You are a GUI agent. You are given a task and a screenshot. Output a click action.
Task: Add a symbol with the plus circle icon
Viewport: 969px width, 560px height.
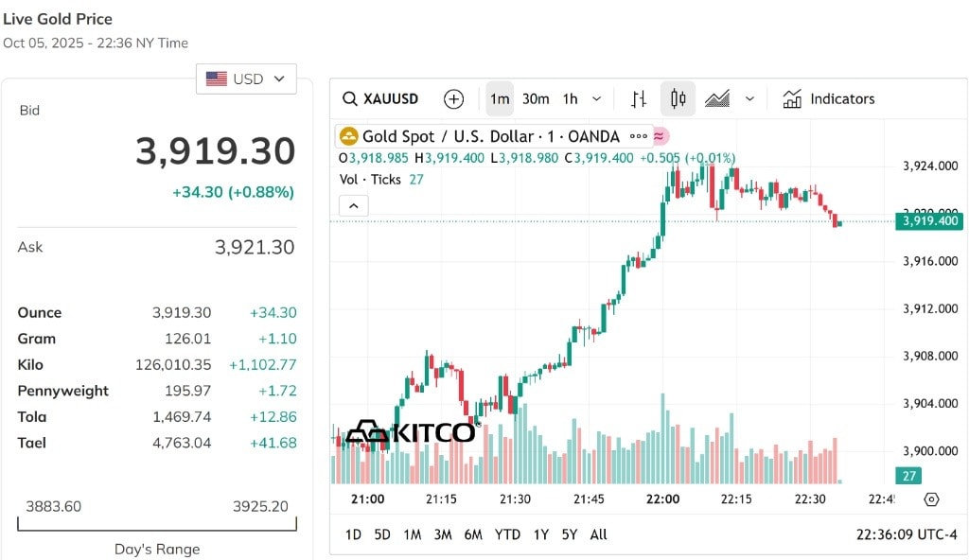pos(453,99)
